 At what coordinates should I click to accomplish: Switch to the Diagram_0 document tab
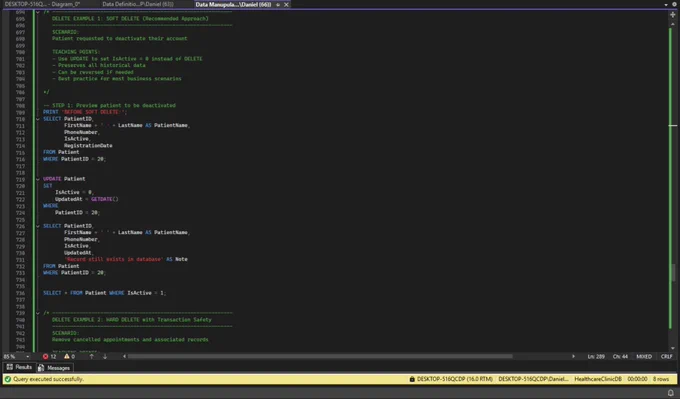pyautogui.click(x=42, y=4)
